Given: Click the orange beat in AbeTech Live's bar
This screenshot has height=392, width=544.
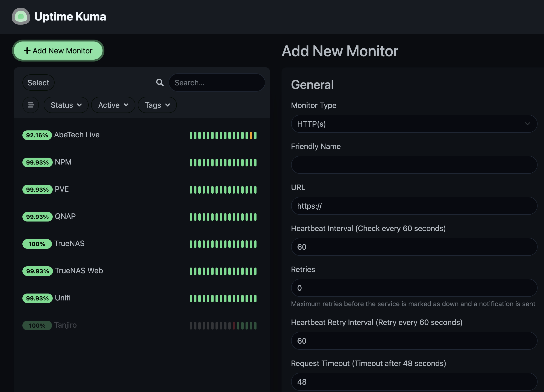Looking at the screenshot, I should (x=251, y=135).
